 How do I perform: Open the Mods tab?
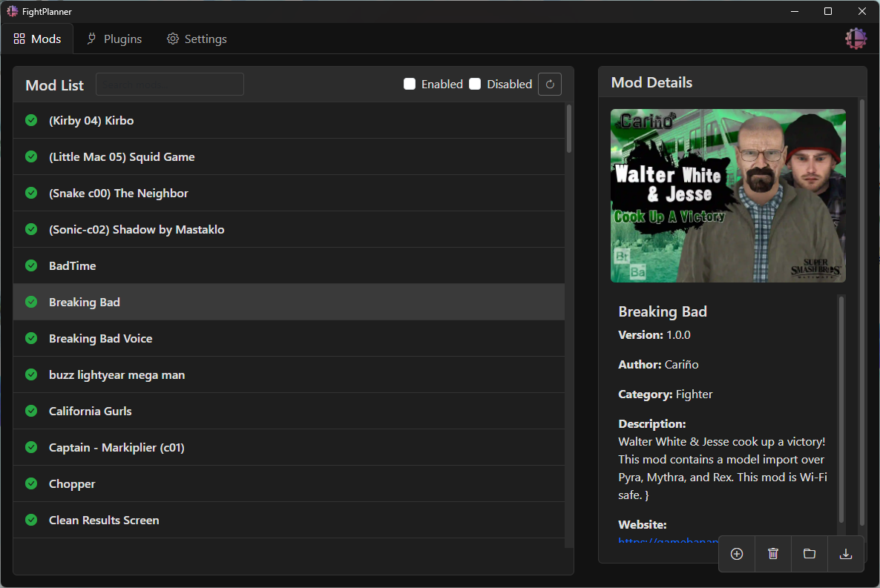37,39
